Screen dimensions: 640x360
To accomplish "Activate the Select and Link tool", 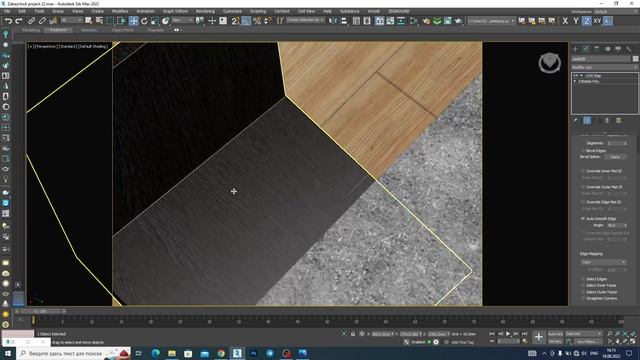I will 31,21.
